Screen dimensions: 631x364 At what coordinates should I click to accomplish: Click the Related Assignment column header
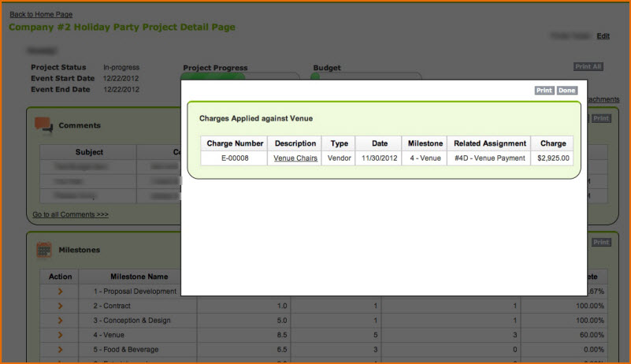pyautogui.click(x=490, y=143)
